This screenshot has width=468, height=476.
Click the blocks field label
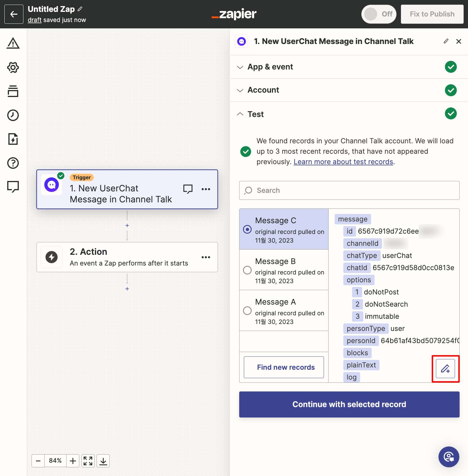point(357,353)
